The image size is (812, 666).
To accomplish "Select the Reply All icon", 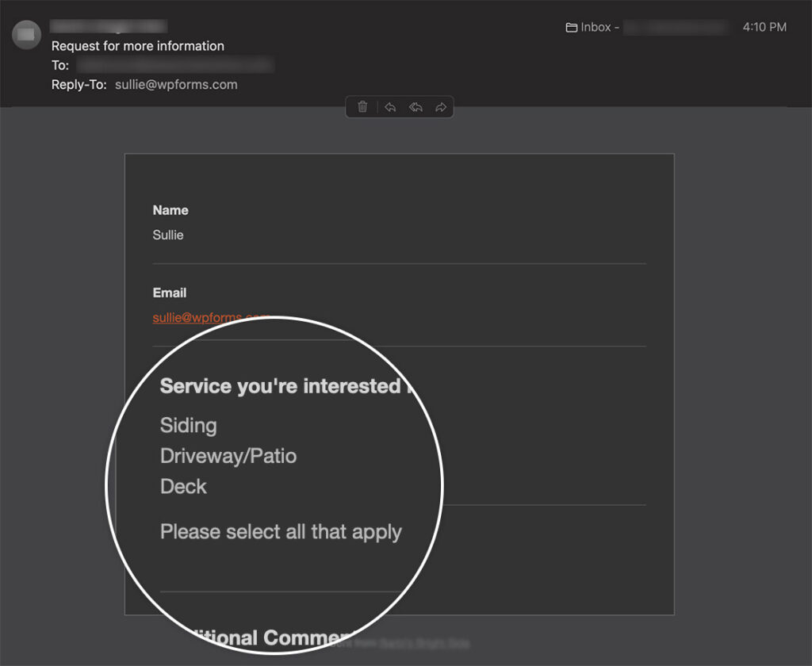I will click(x=416, y=106).
